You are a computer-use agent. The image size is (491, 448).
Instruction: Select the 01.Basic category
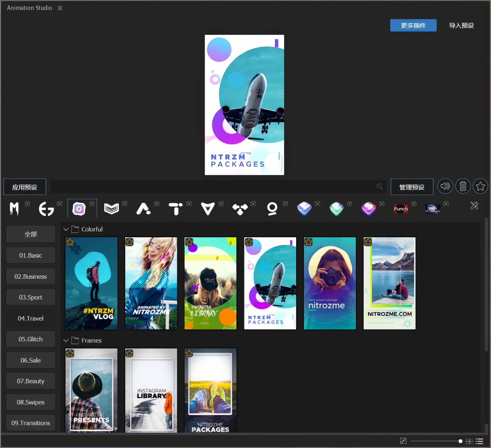[31, 255]
